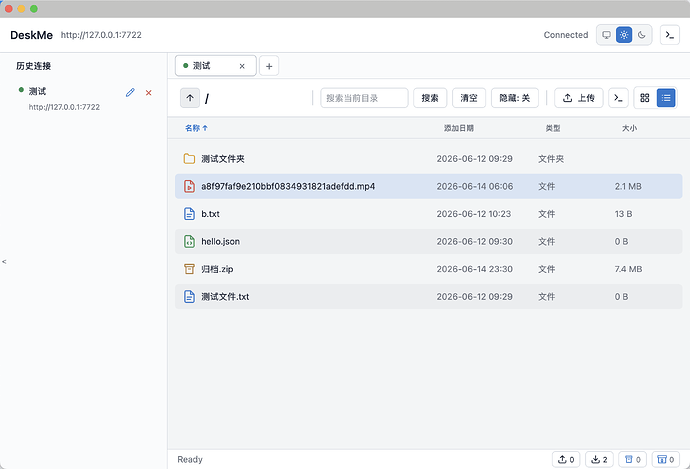Open terminal in current directory toolbar icon
The image size is (690, 469).
[x=618, y=98]
